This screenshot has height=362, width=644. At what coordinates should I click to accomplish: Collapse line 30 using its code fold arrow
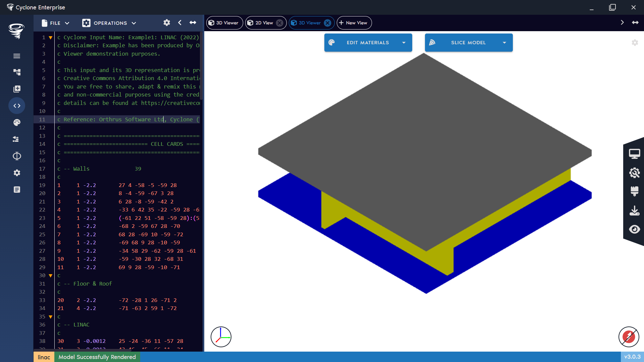pos(50,275)
